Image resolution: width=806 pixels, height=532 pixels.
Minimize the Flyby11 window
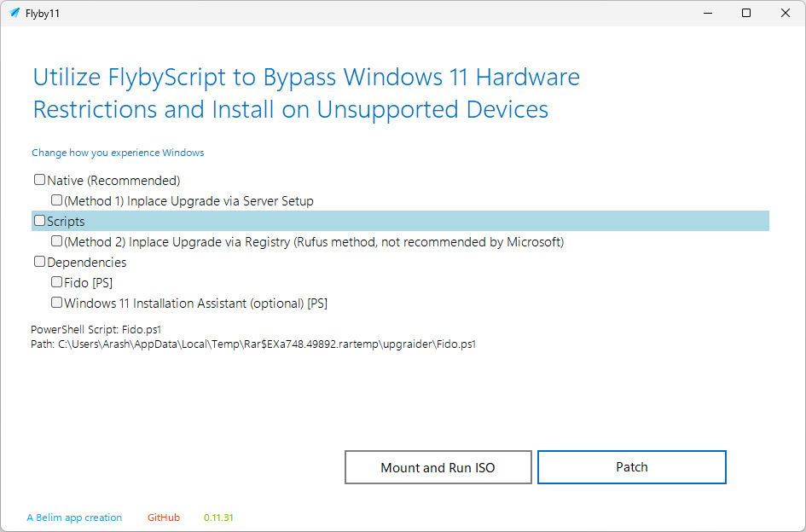click(708, 13)
